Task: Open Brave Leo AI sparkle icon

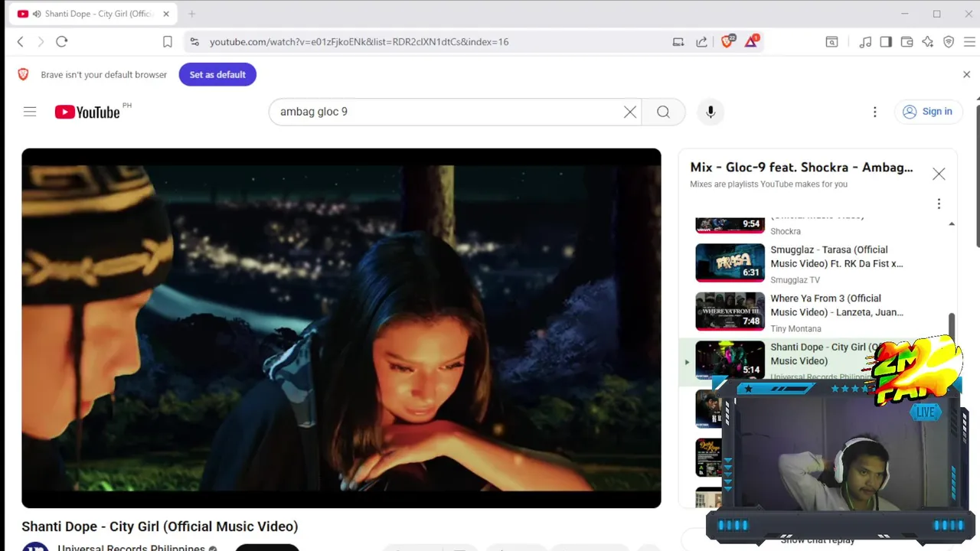Action: pos(927,42)
